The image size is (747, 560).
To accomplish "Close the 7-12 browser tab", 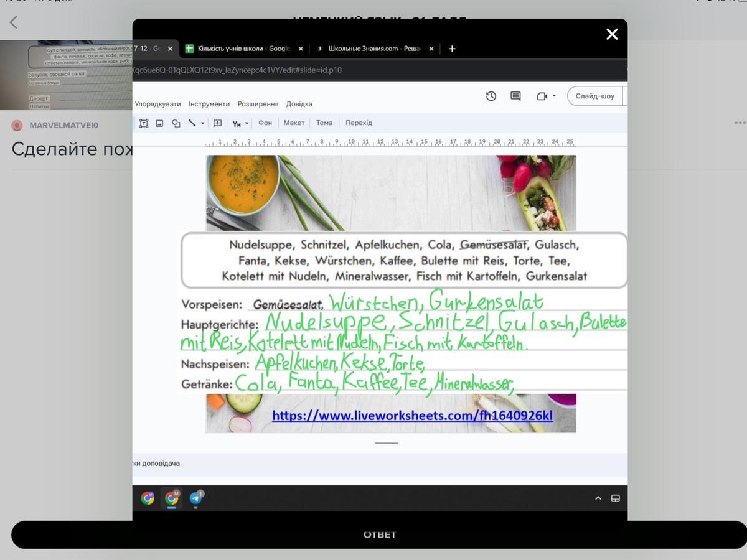I will [x=170, y=49].
